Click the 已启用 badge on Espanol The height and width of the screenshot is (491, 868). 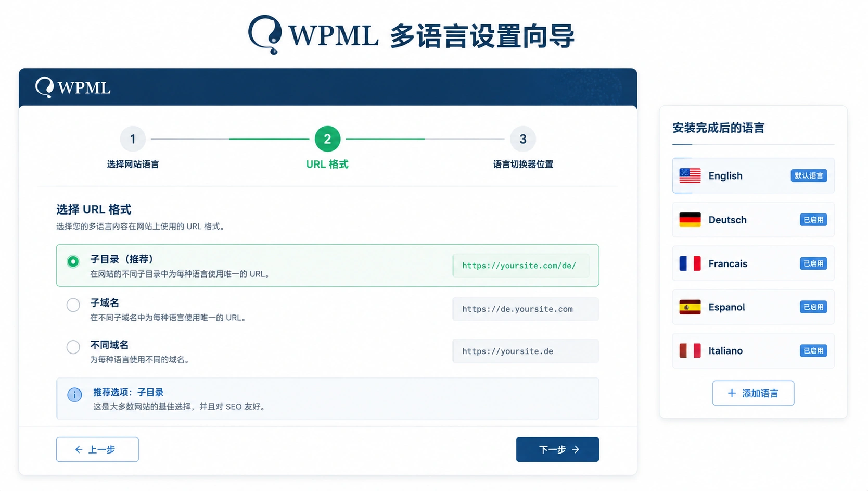pyautogui.click(x=813, y=307)
